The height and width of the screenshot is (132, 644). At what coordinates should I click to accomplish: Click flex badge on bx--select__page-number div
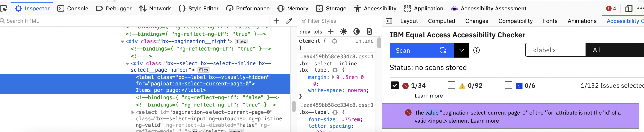coord(204,70)
